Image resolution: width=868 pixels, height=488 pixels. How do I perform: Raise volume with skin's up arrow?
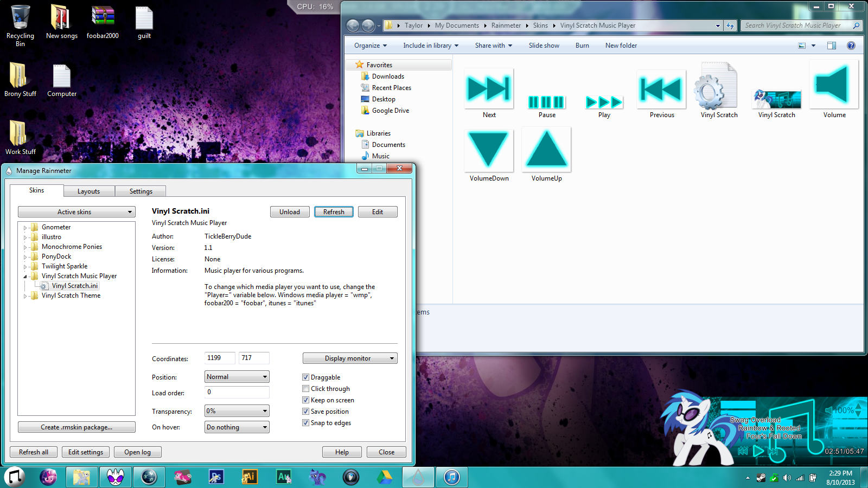pyautogui.click(x=858, y=406)
